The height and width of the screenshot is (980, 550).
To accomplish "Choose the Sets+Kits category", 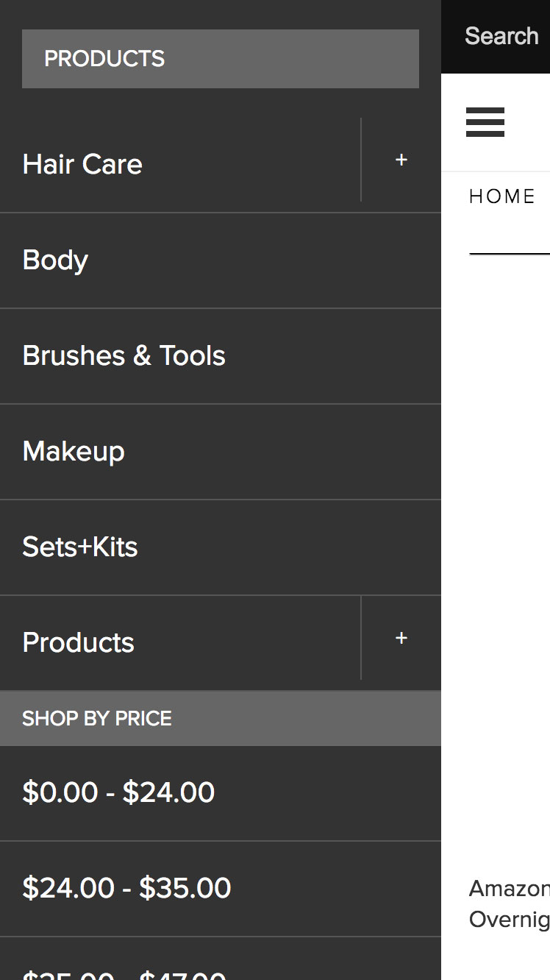I will 80,547.
